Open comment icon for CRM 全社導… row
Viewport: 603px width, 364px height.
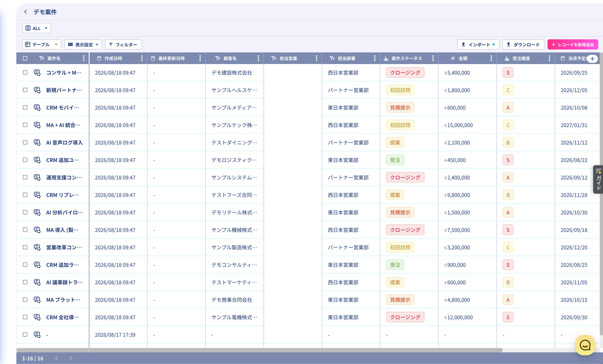coord(37,317)
